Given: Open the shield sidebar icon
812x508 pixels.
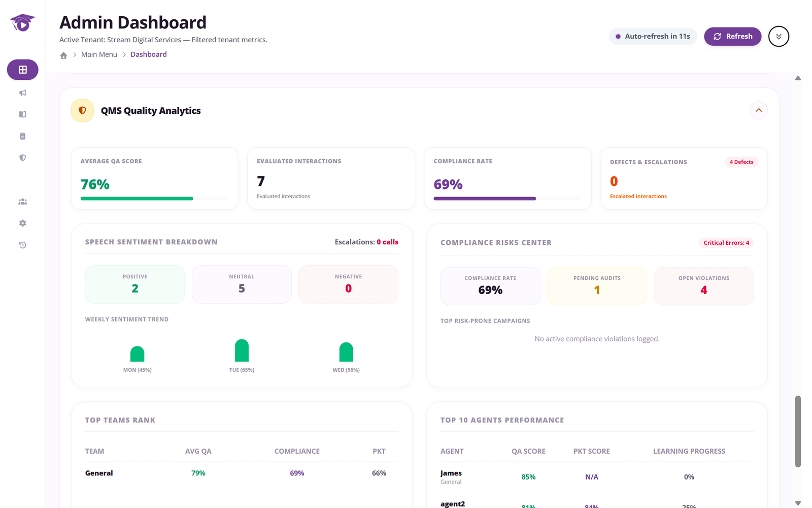Looking at the screenshot, I should click(22, 158).
